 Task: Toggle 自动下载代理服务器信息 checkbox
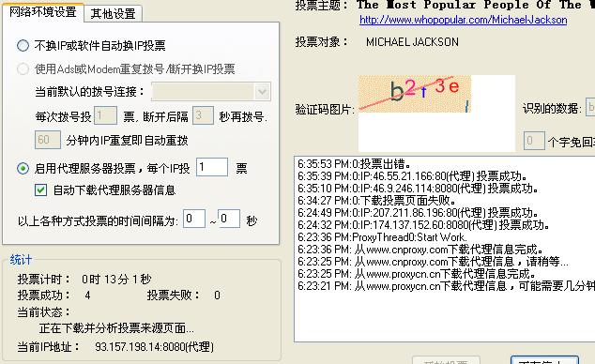(40, 190)
